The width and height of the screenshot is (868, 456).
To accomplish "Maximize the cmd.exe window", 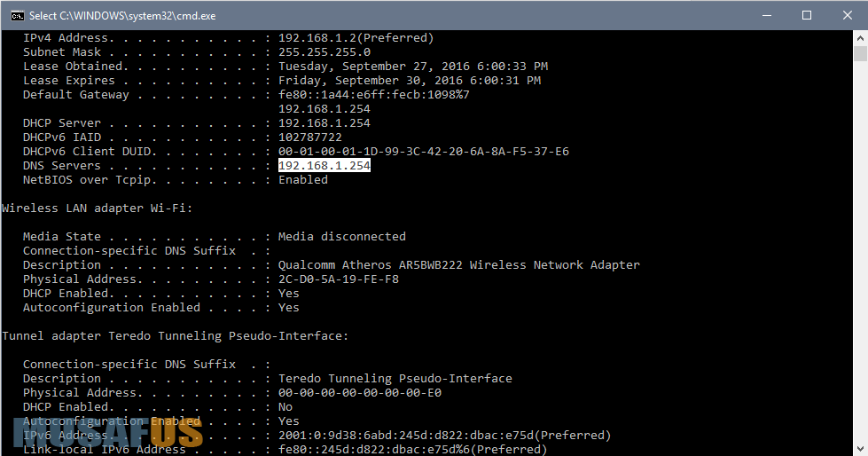I will point(806,15).
